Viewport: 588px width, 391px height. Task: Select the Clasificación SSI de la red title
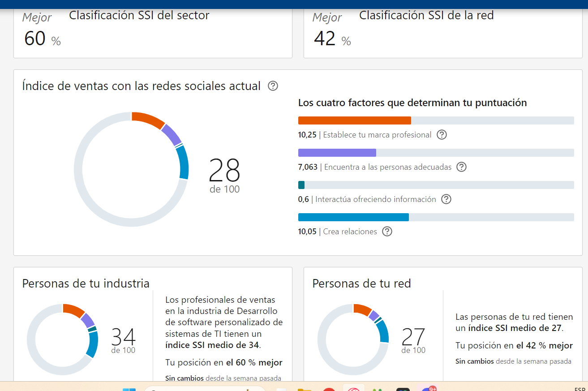coord(426,16)
